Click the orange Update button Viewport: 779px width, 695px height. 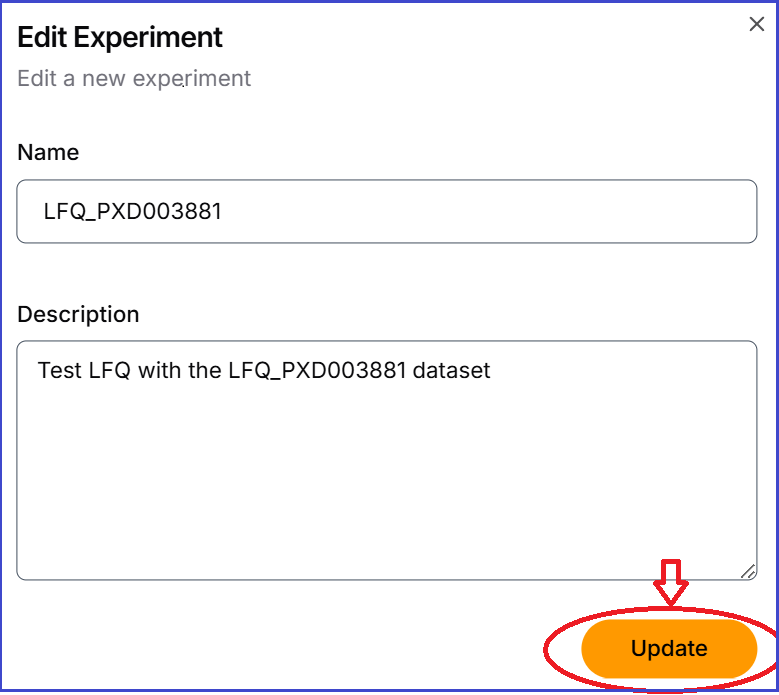669,648
